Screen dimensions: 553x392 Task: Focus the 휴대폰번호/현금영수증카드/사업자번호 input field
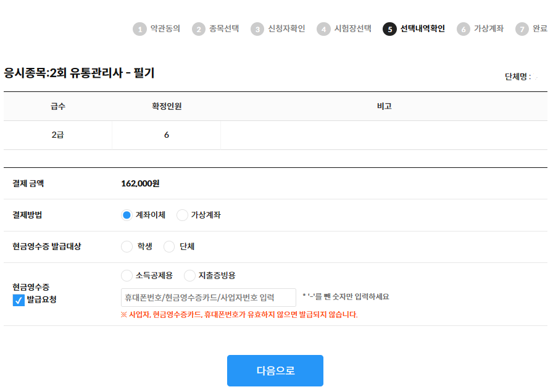[x=208, y=298]
